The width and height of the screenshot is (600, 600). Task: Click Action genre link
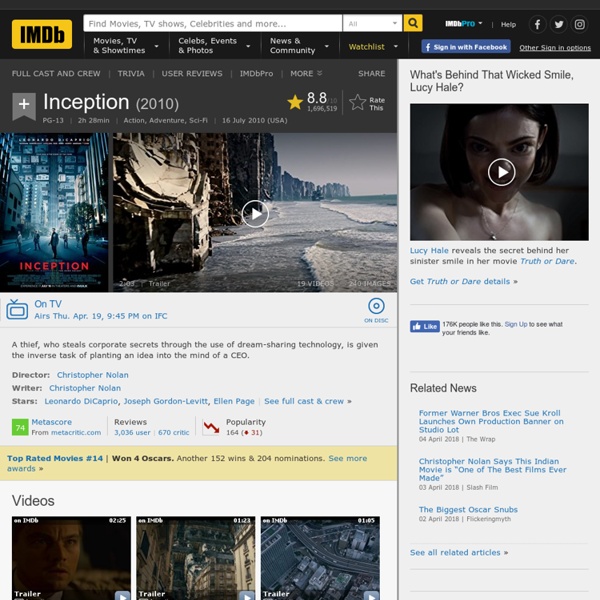(x=134, y=120)
